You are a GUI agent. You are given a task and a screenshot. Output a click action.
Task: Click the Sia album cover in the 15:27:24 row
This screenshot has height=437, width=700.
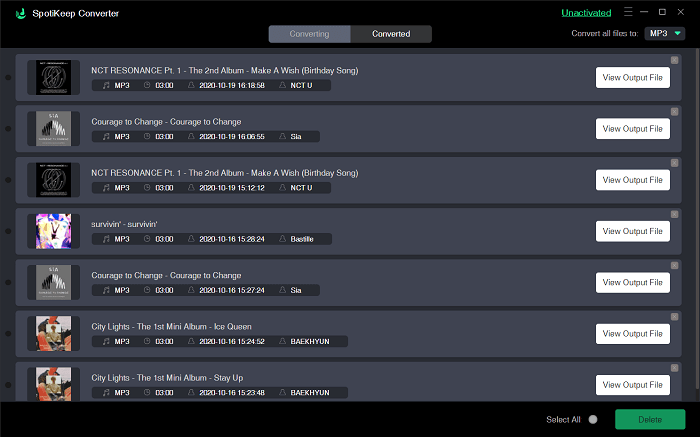(x=54, y=283)
